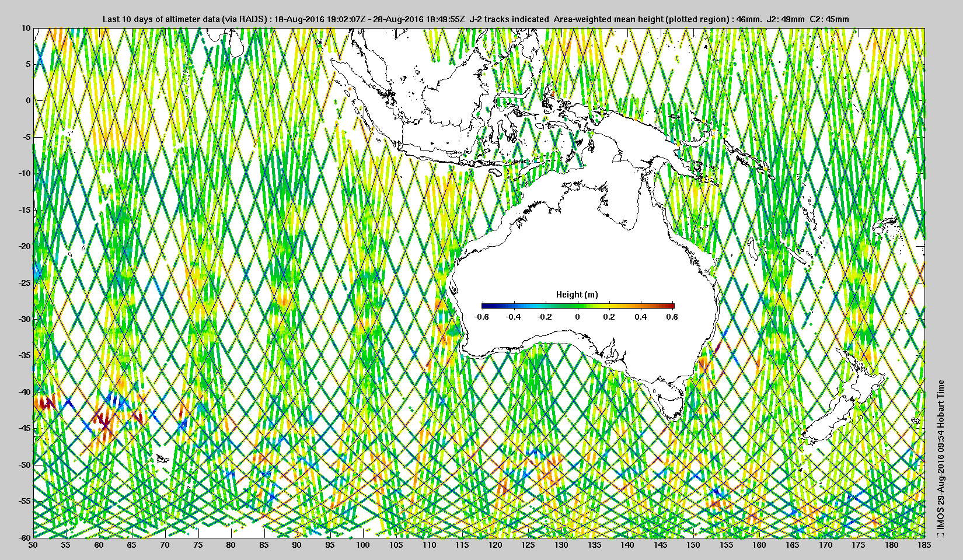Click longitude tick label 115 on bottom axis

click(462, 545)
